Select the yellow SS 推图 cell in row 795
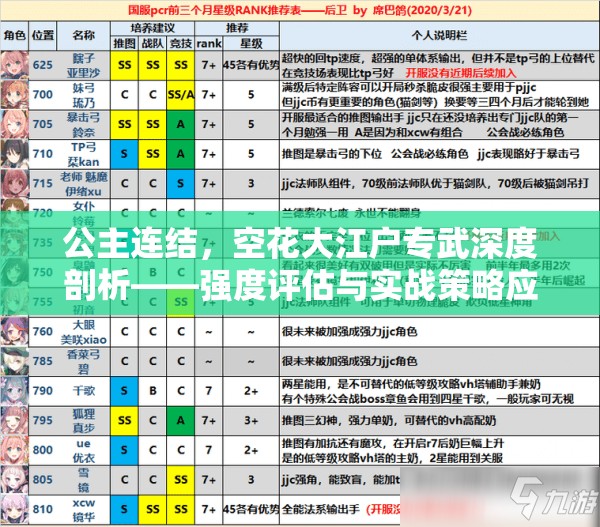The image size is (600, 527). (124, 421)
